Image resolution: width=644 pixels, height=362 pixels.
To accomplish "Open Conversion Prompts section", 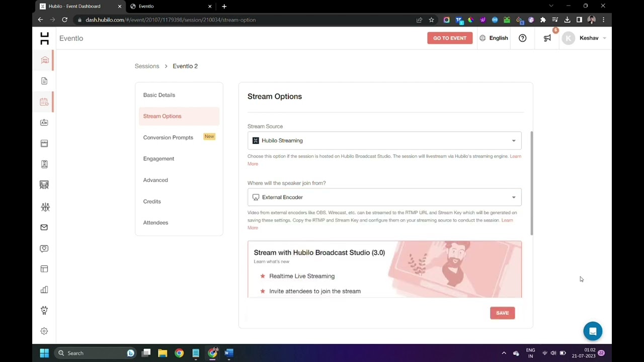I will [x=168, y=138].
